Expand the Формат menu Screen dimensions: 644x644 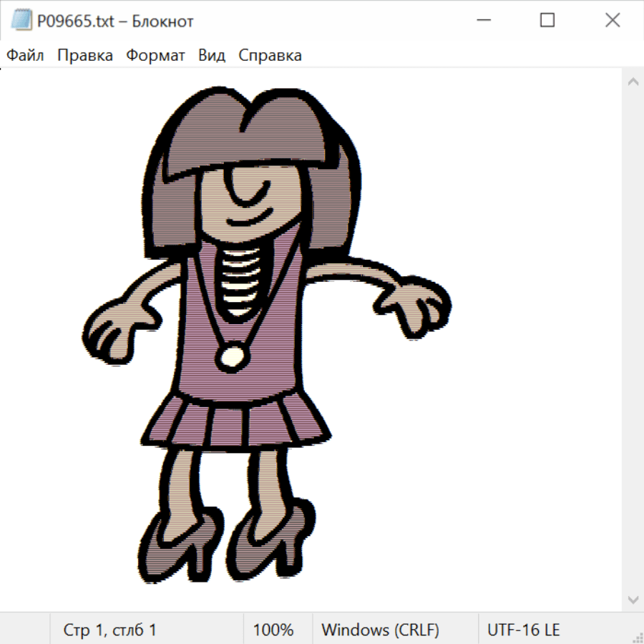click(x=155, y=56)
